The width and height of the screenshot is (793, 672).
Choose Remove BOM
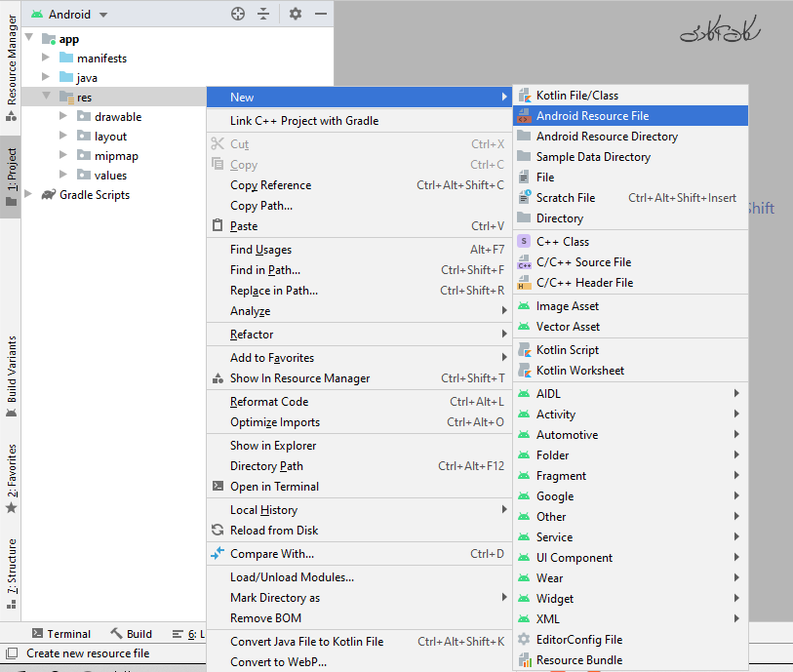(360, 618)
